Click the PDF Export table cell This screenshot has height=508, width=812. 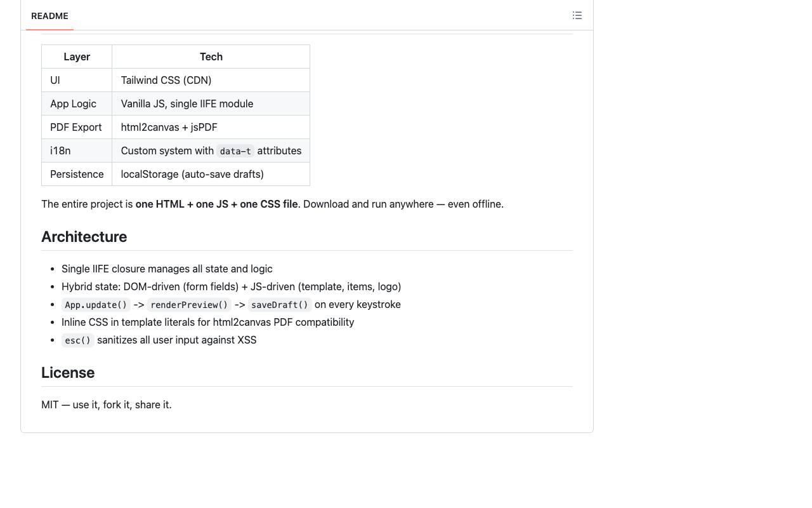click(x=77, y=127)
